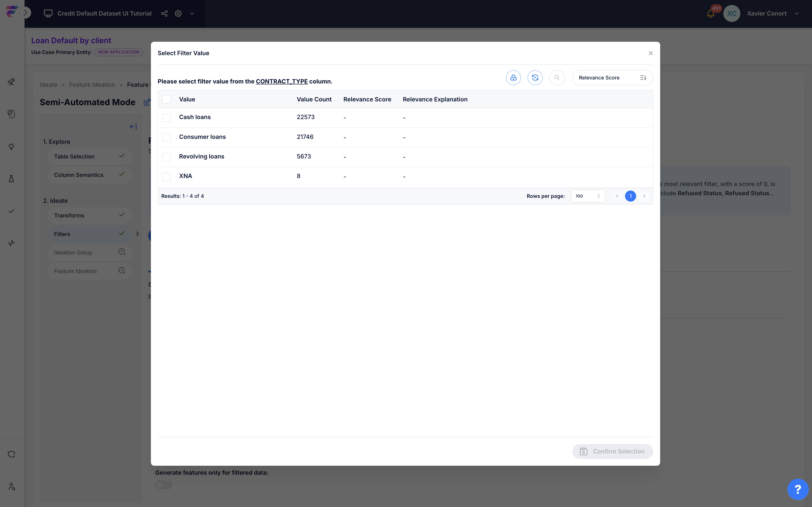Tick the select-all checkbox in header
Image resolution: width=812 pixels, height=507 pixels.
pos(166,99)
